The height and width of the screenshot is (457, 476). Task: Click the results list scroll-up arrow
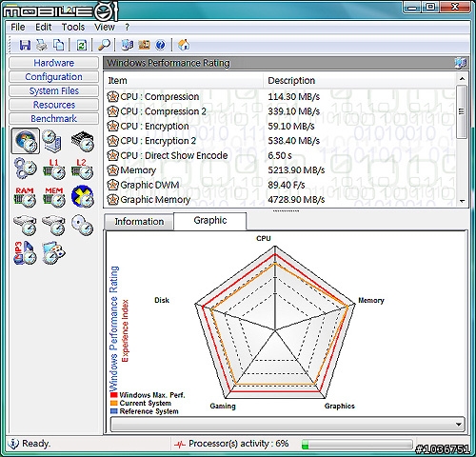[462, 79]
